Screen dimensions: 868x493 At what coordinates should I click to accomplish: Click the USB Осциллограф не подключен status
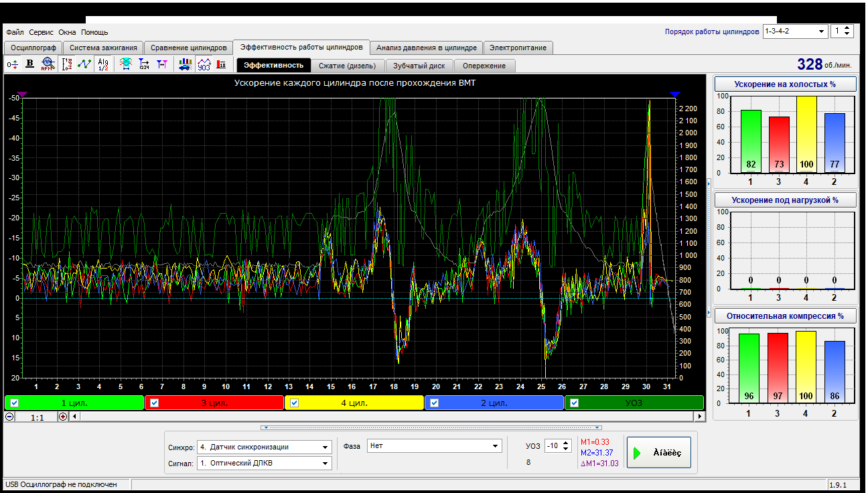pyautogui.click(x=61, y=484)
